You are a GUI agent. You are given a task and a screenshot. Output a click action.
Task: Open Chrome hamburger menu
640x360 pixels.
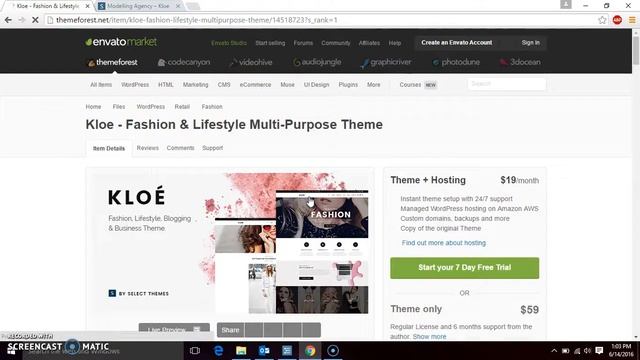pyautogui.click(x=632, y=20)
